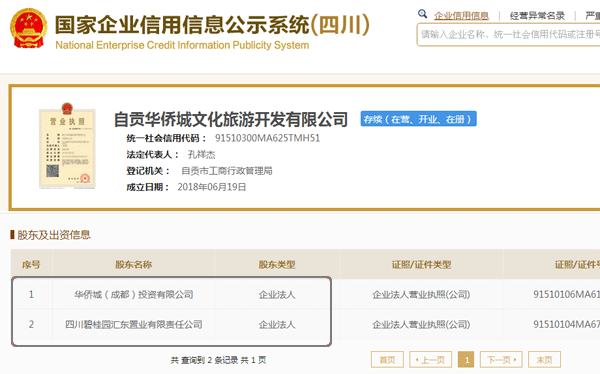Image resolution: width=600 pixels, height=374 pixels.
Task: Click shareholder 四川碧桂园汇东置业有限责任公司
Action: 134,324
